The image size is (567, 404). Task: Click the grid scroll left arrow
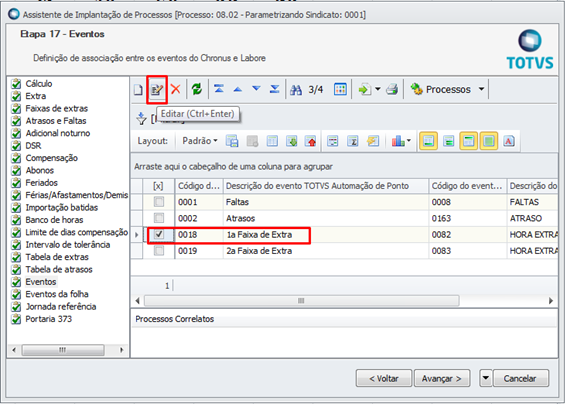pyautogui.click(x=137, y=301)
